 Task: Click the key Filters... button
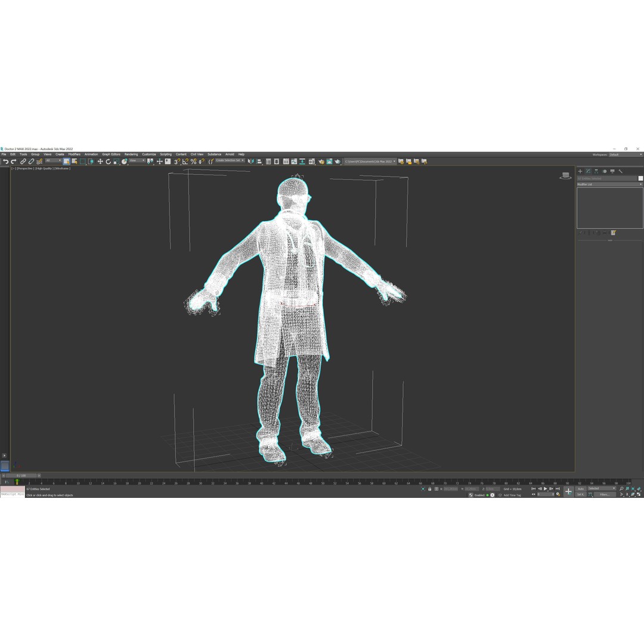pyautogui.click(x=605, y=494)
